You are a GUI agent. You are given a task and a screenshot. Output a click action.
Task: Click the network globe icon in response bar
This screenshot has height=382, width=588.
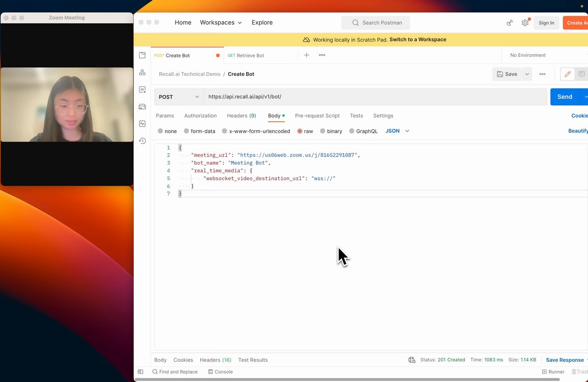point(412,360)
